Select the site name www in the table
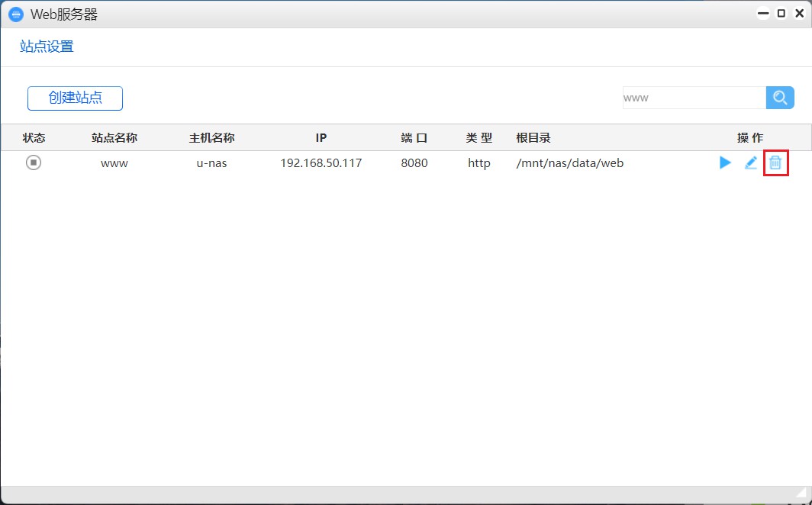The width and height of the screenshot is (812, 505). (x=113, y=162)
